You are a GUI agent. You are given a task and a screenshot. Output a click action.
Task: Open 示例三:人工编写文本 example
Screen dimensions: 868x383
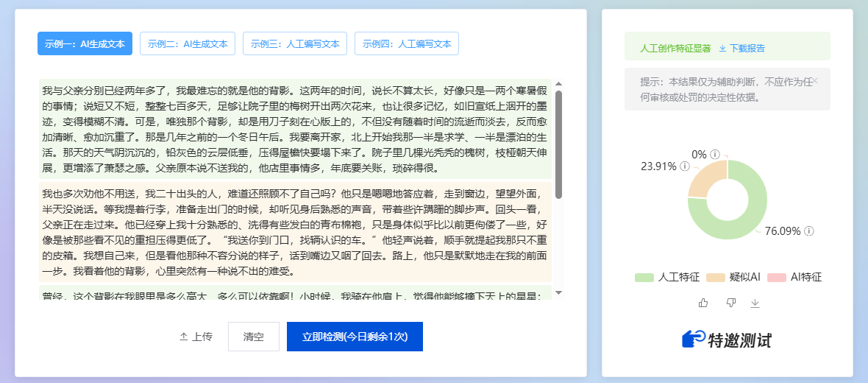pyautogui.click(x=295, y=43)
